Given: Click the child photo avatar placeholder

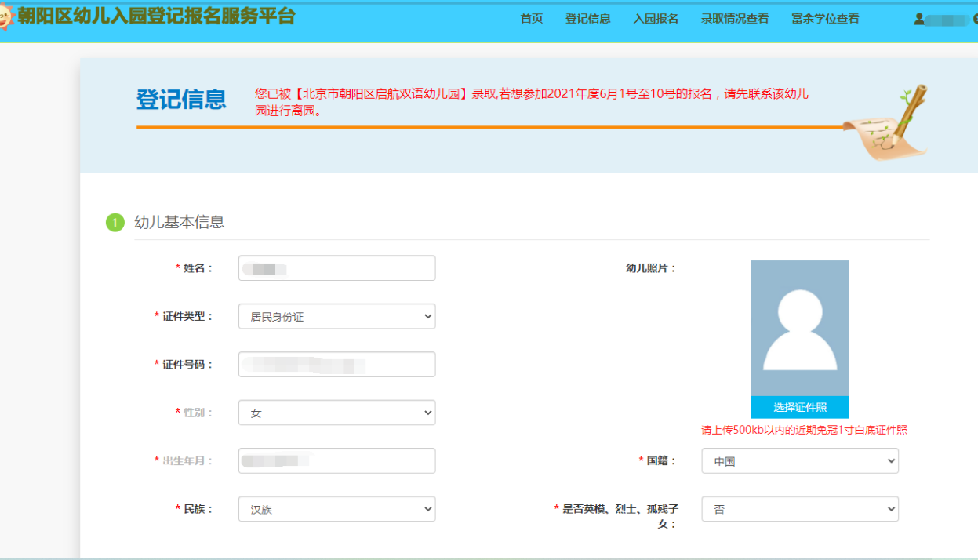Looking at the screenshot, I should tap(799, 328).
